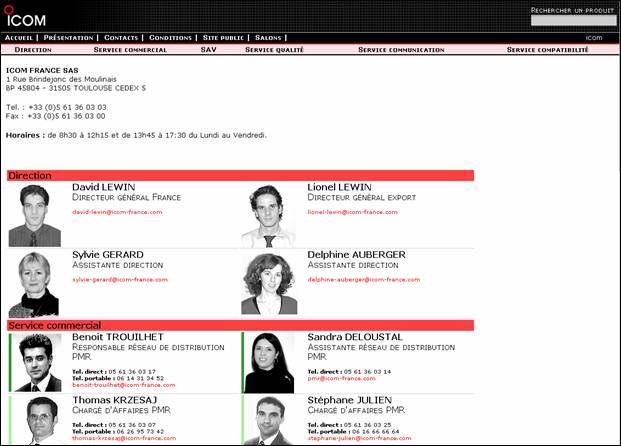Click Sandra DELOUSTAL's portrait photo

coord(269,363)
